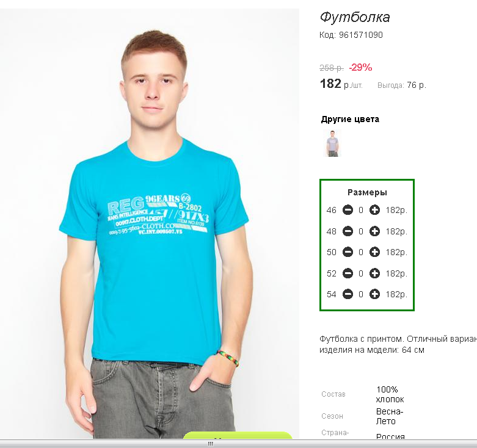Reduce quantity of size 50
Screen dimensions: 477x448
pyautogui.click(x=348, y=252)
